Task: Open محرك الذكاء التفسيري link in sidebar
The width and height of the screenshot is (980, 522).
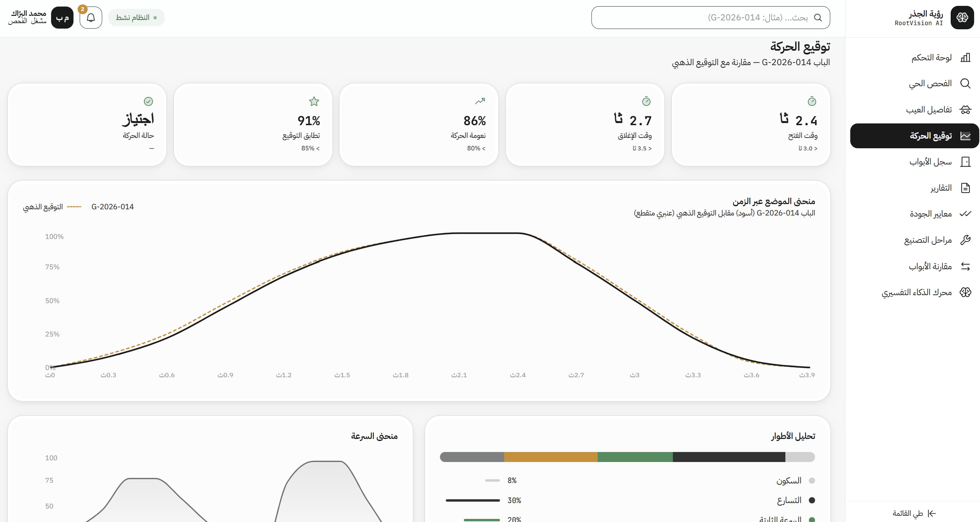Action: coord(914,292)
